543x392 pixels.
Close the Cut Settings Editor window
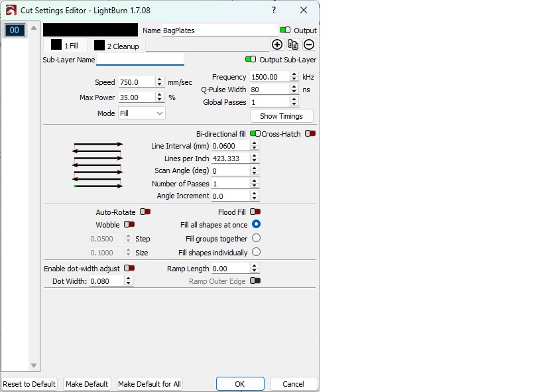(304, 10)
